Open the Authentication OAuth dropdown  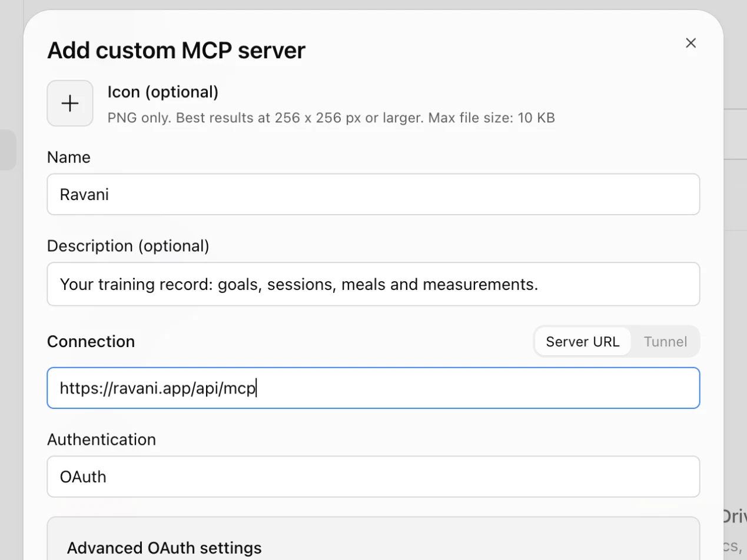coord(373,476)
